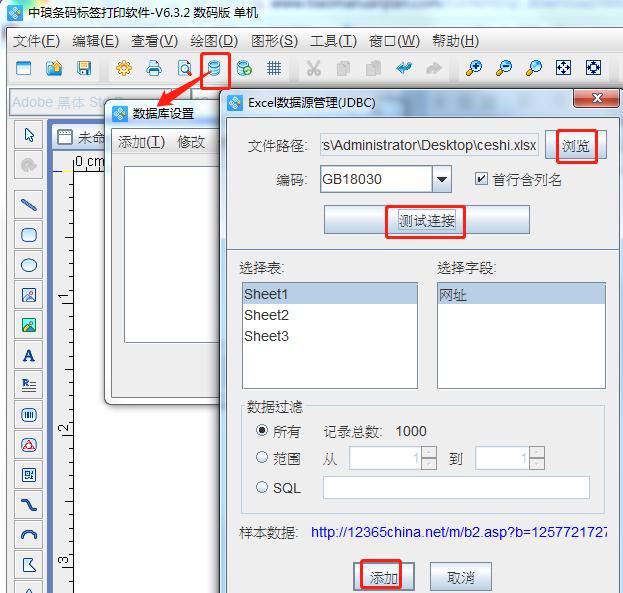Open the 窗口(W) menu
This screenshot has width=623, height=593.
[x=394, y=41]
